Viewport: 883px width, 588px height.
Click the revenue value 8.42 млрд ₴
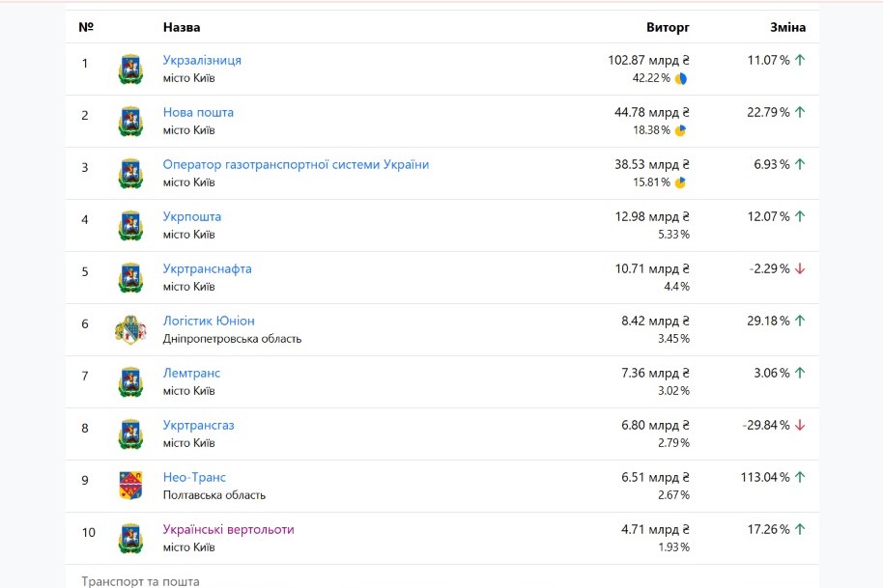(656, 321)
